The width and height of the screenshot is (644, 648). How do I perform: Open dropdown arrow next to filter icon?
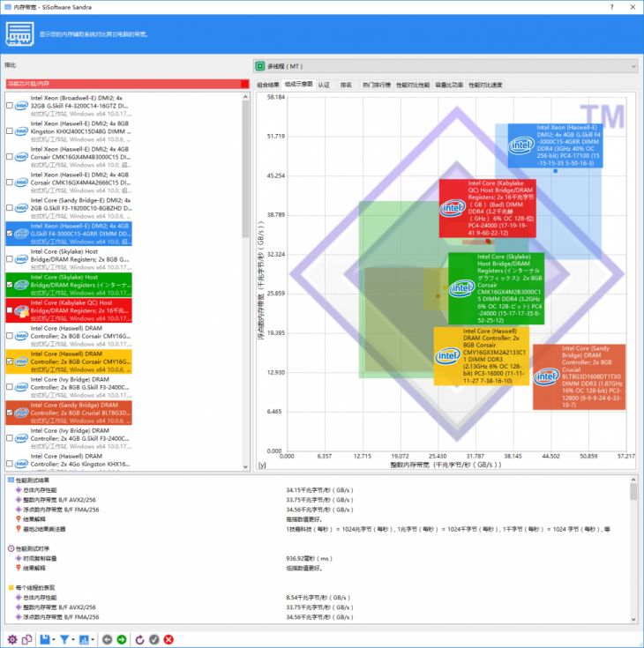73,640
